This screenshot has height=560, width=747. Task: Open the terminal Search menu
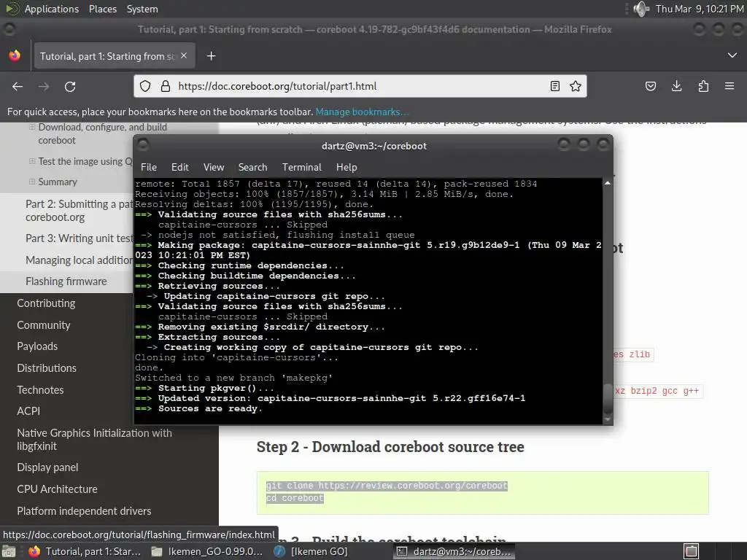coord(252,167)
